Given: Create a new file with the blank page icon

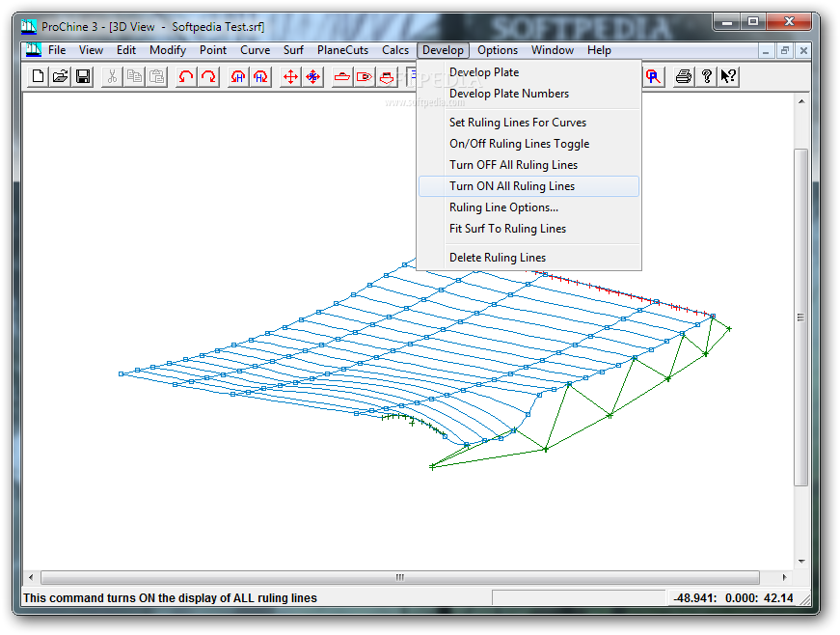Looking at the screenshot, I should (x=38, y=76).
